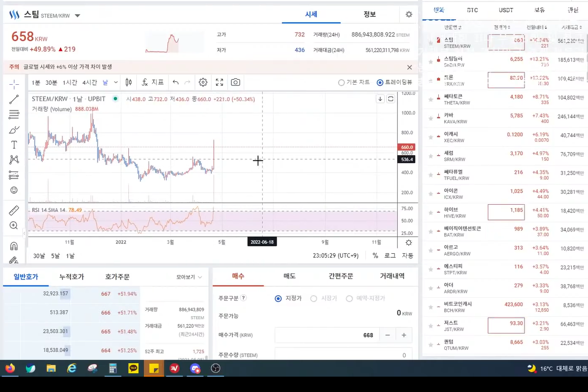Image resolution: width=588 pixels, height=392 pixels.
Task: Open the indicators (지표) menu
Action: [x=153, y=82]
